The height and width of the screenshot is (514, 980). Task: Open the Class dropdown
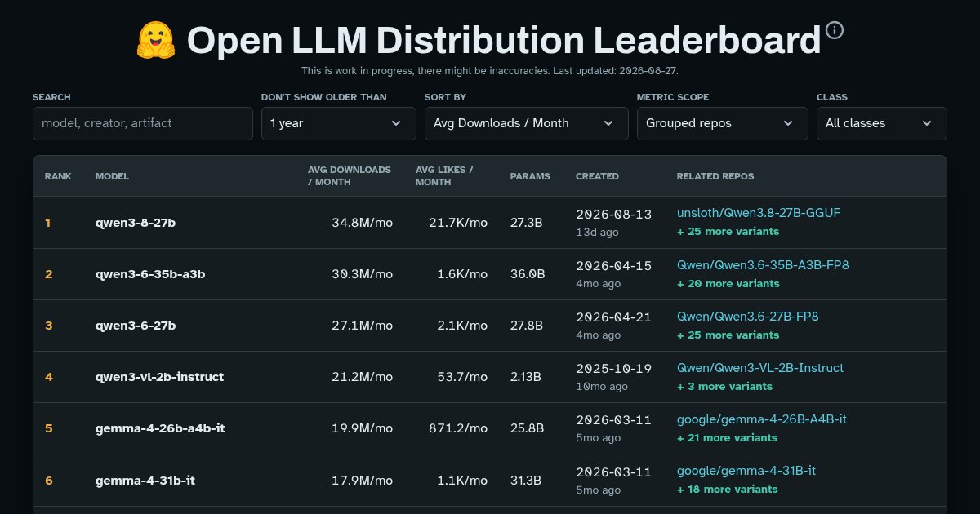(x=882, y=123)
